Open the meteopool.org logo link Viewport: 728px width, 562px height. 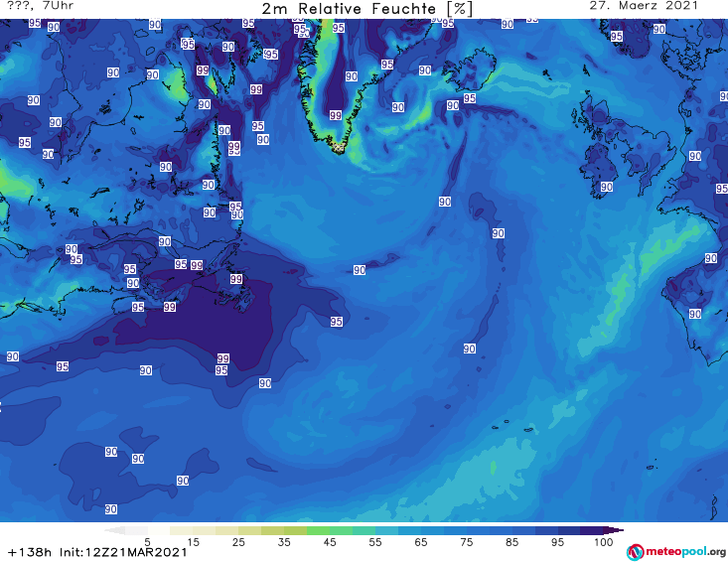pyautogui.click(x=676, y=552)
